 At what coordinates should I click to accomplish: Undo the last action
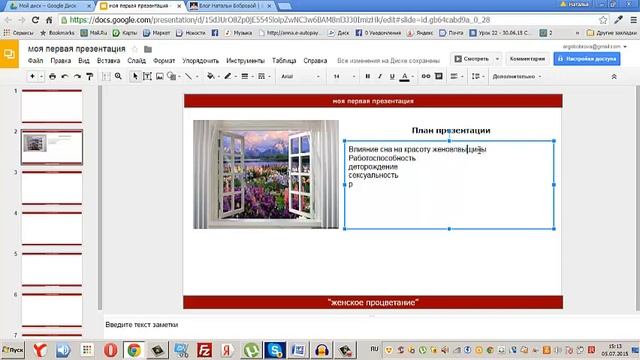[64, 76]
